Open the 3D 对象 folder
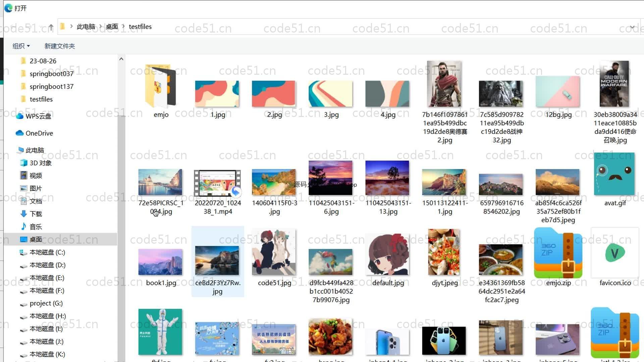Image resolution: width=644 pixels, height=362 pixels. 41,163
